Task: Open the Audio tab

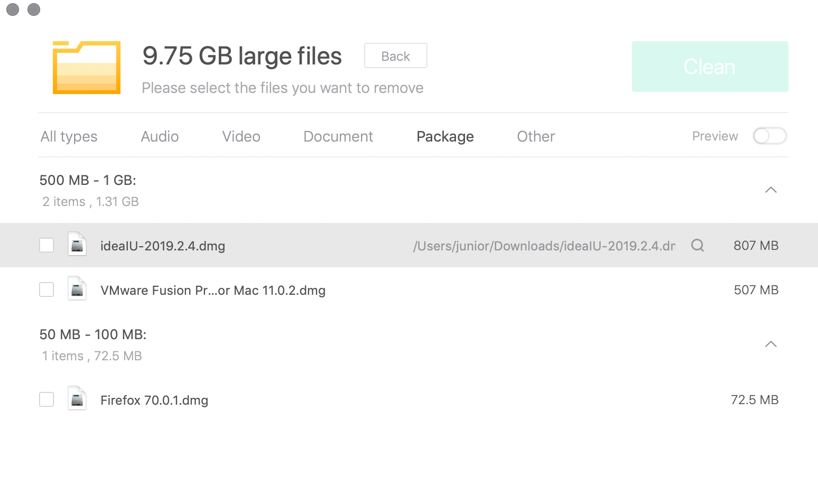Action: click(160, 136)
